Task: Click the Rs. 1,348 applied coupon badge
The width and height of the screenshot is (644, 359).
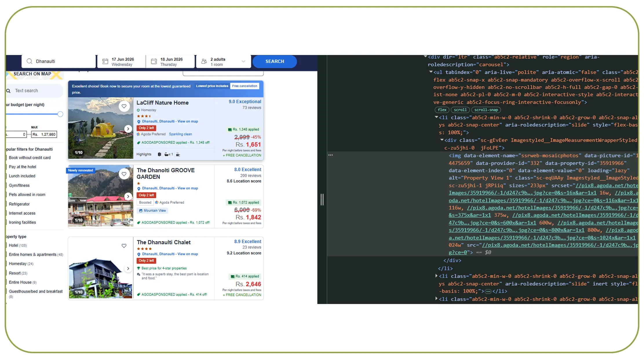Action: (243, 129)
